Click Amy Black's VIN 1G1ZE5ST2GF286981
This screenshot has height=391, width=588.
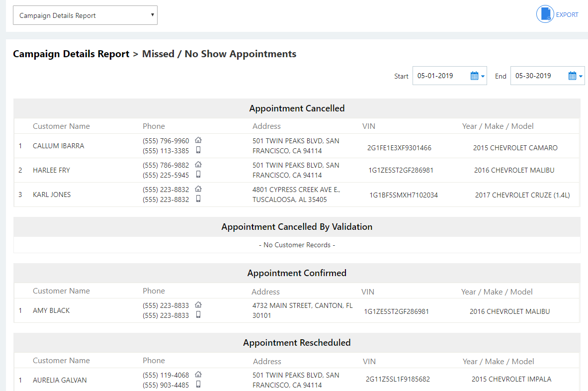click(396, 311)
